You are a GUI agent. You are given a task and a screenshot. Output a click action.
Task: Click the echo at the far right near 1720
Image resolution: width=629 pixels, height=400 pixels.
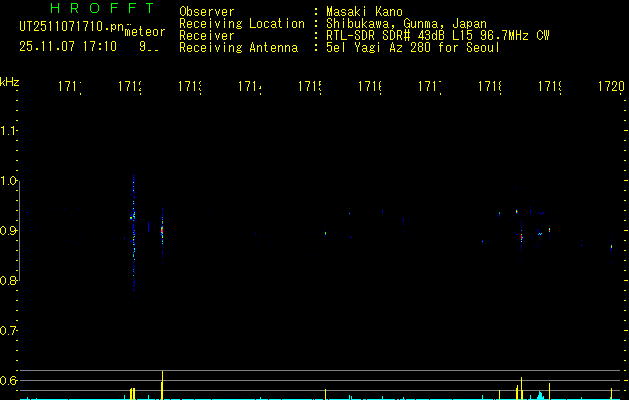click(611, 247)
